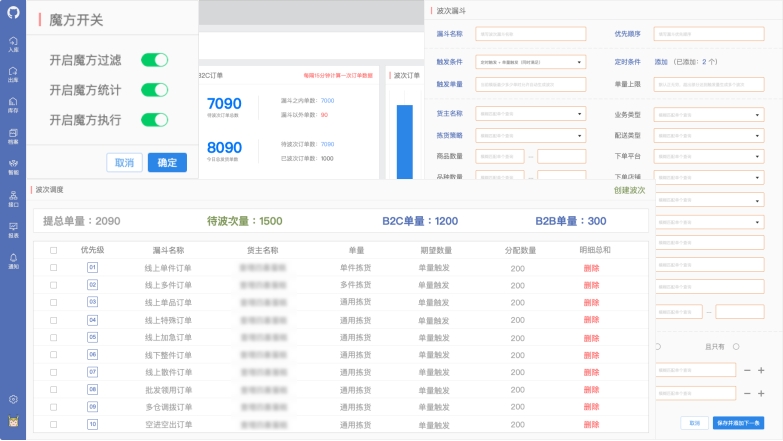This screenshot has width=783, height=441.
Task: Check the box for row 01 线上单件订单
Action: (x=53, y=268)
